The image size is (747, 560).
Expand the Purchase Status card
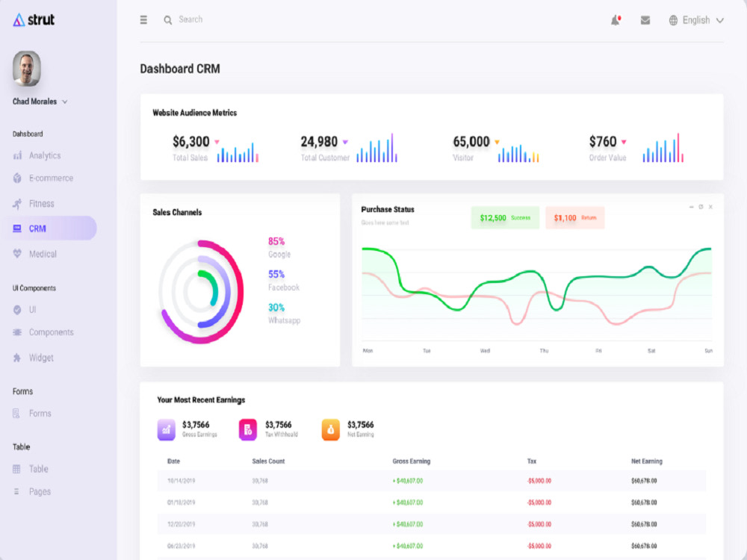point(701,207)
